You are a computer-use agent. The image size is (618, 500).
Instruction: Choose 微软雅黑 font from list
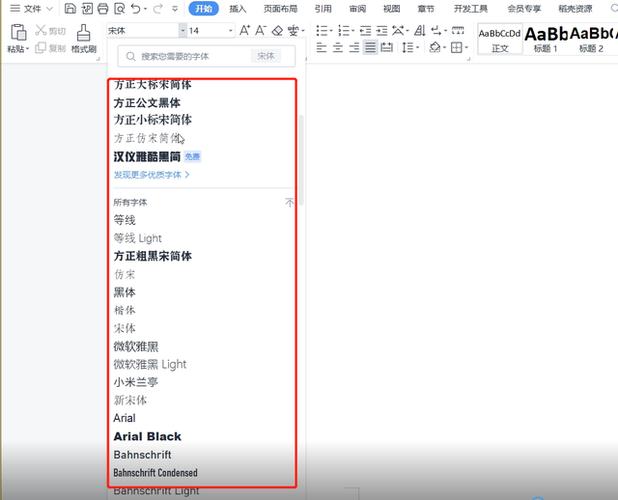point(136,346)
